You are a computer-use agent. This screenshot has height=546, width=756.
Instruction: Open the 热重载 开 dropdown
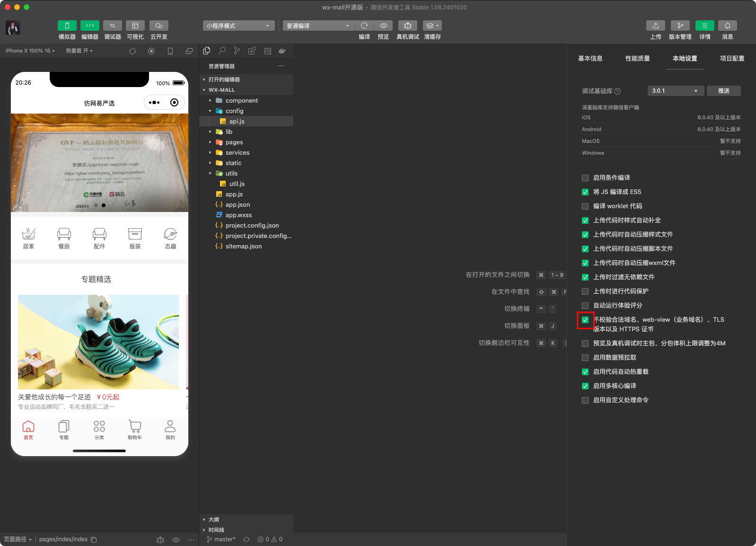click(79, 51)
